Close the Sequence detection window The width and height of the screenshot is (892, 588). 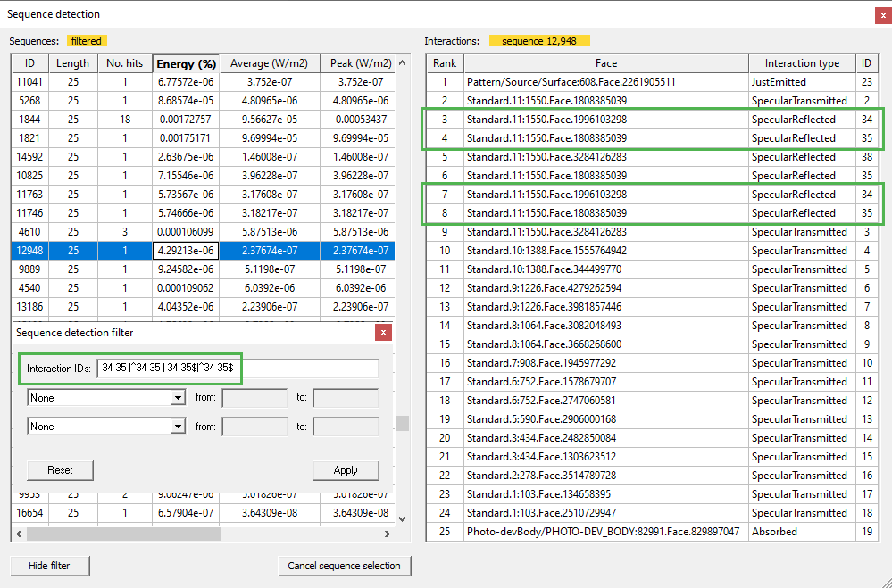pyautogui.click(x=882, y=14)
